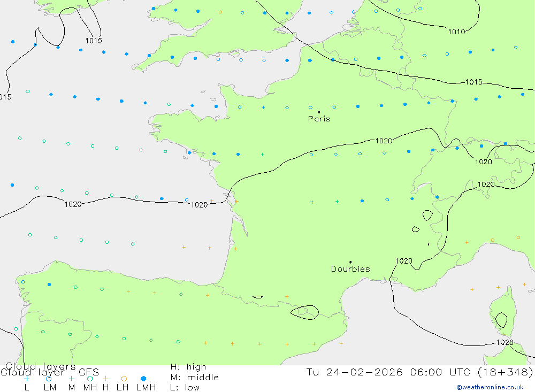The height and width of the screenshot is (392, 535).
Task: Click the black dot marking Paris
Action: 319,112
